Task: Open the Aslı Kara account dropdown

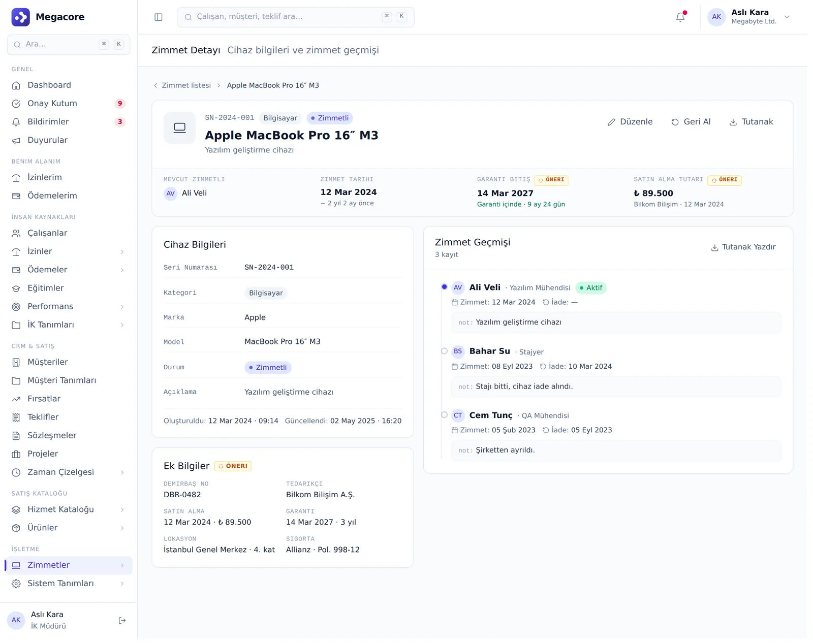Action: 749,17
